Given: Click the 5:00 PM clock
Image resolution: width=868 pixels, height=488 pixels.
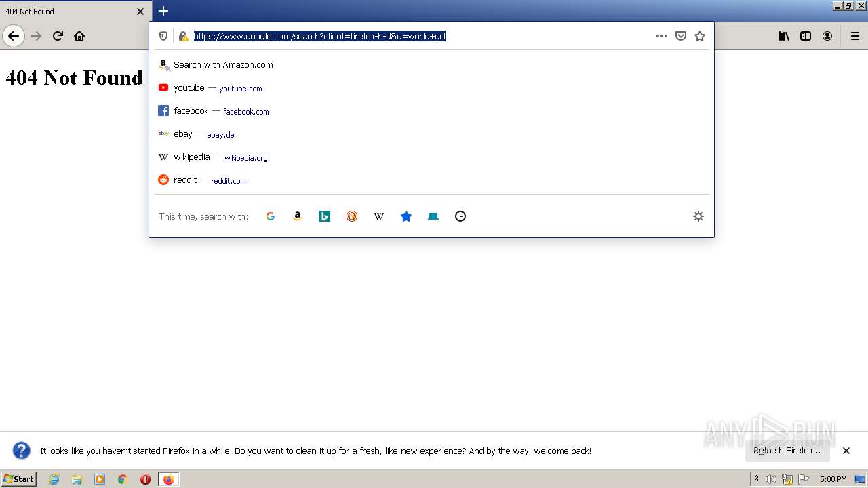Looking at the screenshot, I should pyautogui.click(x=833, y=479).
